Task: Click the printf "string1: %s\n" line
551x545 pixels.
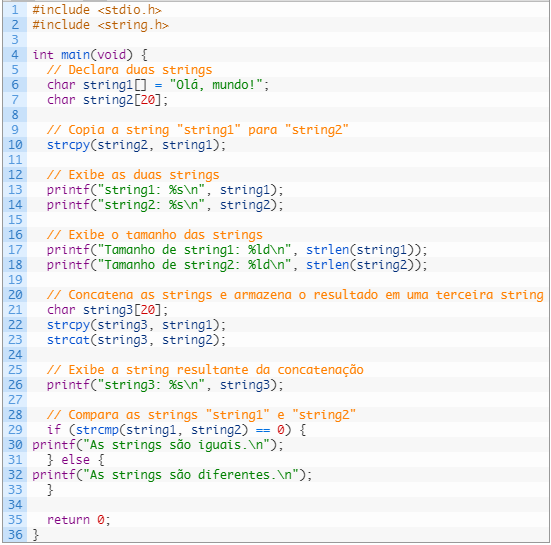Action: pos(165,190)
